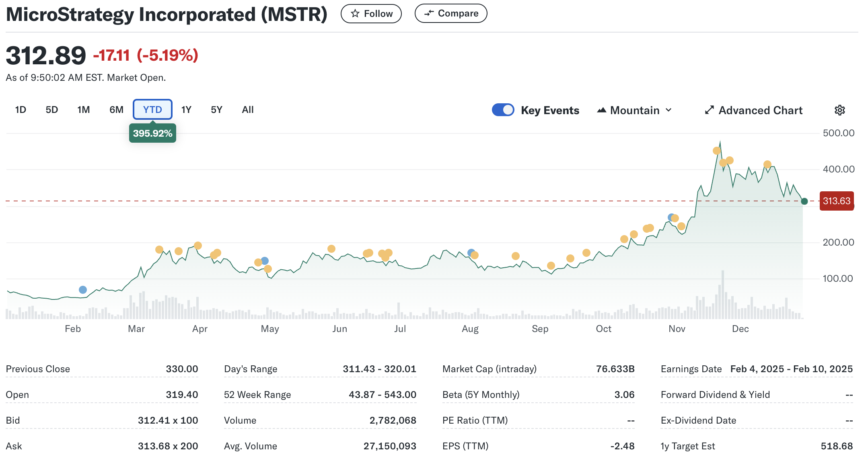Image resolution: width=868 pixels, height=461 pixels.
Task: Switch to the 1Y timeframe tab
Action: (186, 109)
